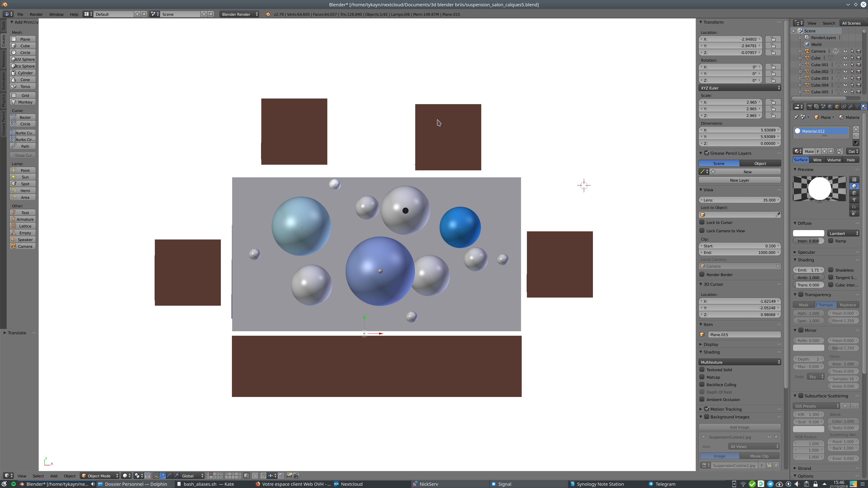Screen dimensions: 868x488
Task: Add a Monkey mesh primitive
Action: click(x=23, y=102)
